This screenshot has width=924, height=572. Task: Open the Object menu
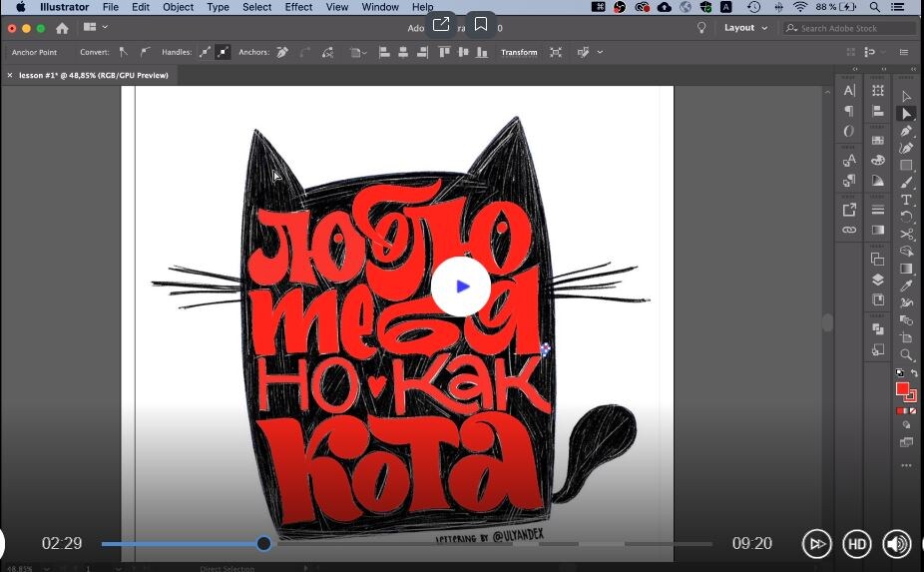click(178, 7)
